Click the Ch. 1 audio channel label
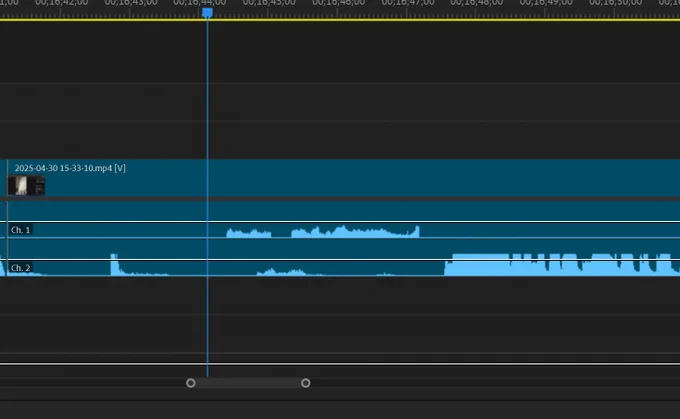 (20, 230)
